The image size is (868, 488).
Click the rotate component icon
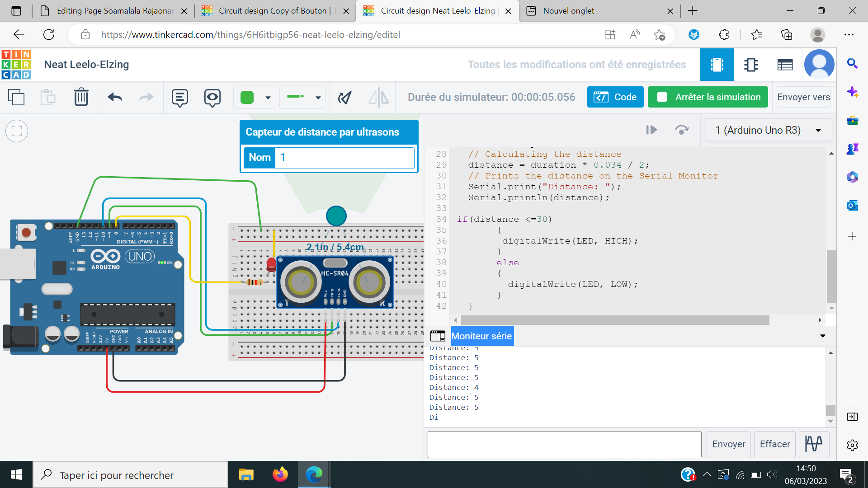coord(345,97)
